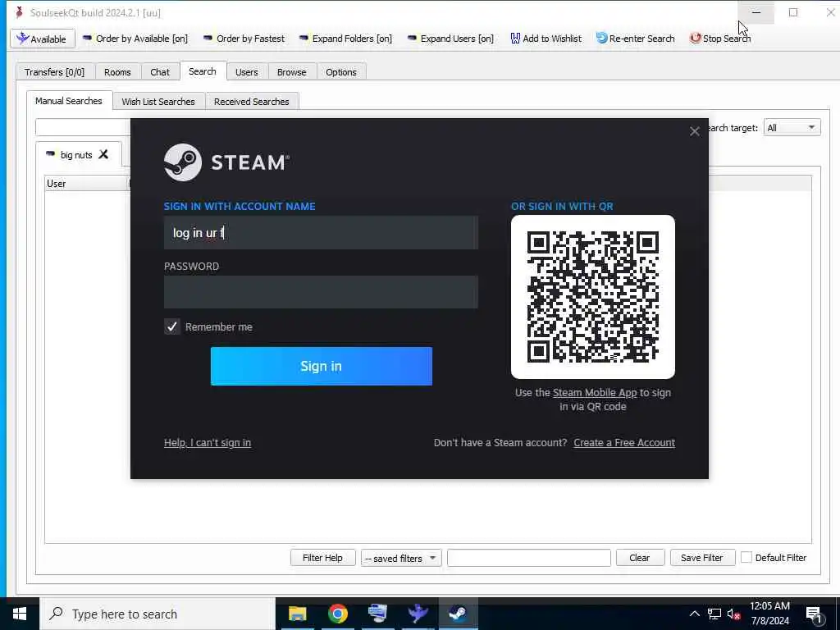Screen dimensions: 840x630
Task: Click the taskbar clock
Action: [x=769, y=614]
